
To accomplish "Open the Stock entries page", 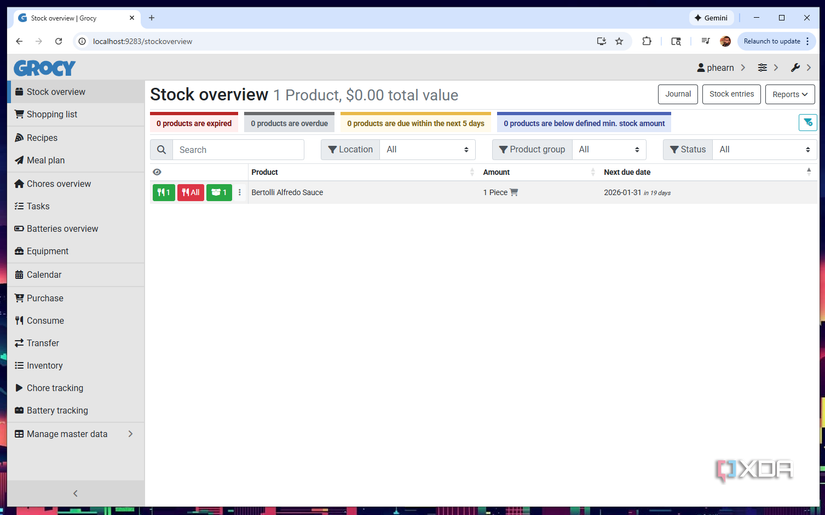I will 731,94.
